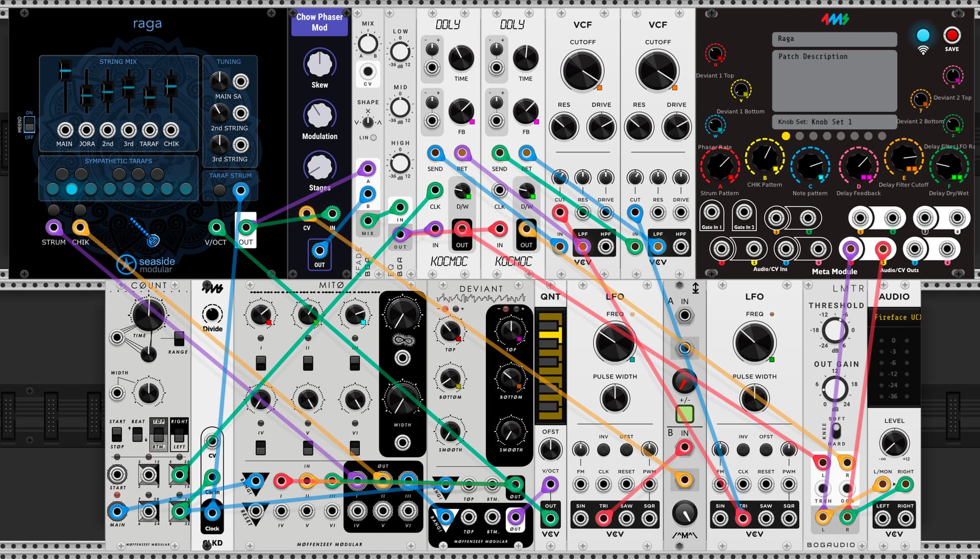The width and height of the screenshot is (980, 559).
Task: Toggle the START/STOP switch on COUNT
Action: click(117, 435)
